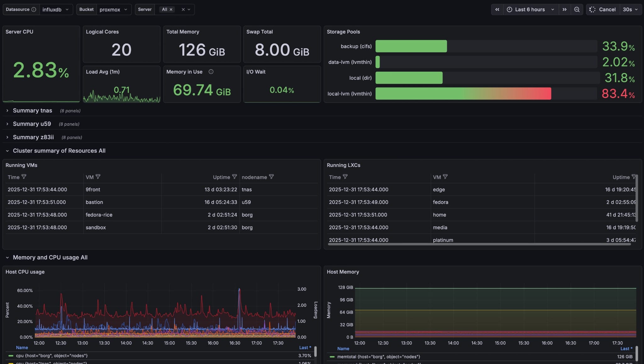Click the filter icon on the Time column

tap(24, 177)
